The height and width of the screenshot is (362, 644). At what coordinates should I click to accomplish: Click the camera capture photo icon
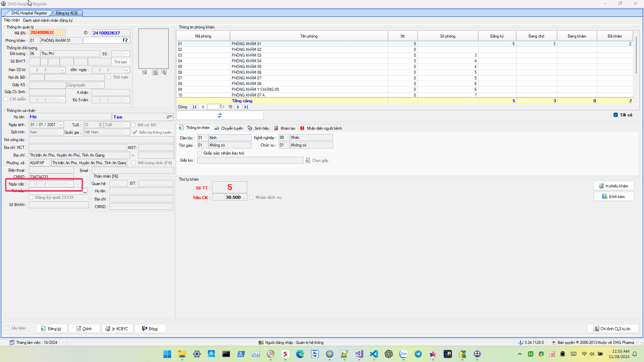(x=145, y=72)
